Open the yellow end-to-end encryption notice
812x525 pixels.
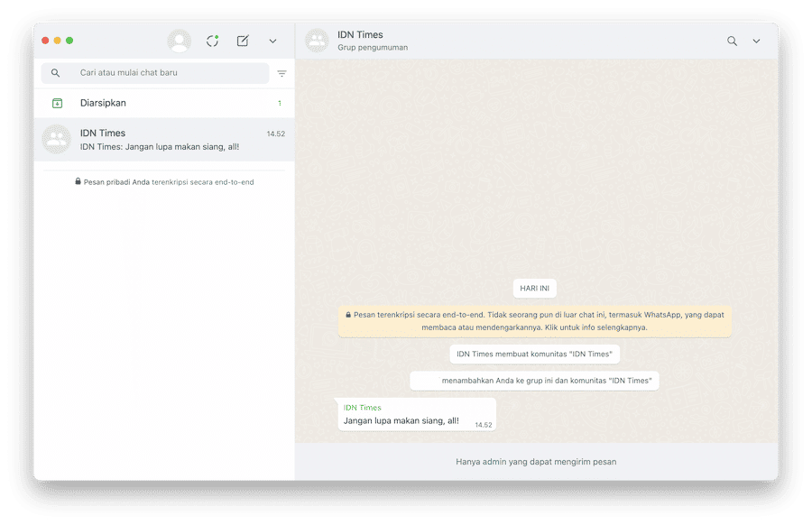tap(534, 321)
